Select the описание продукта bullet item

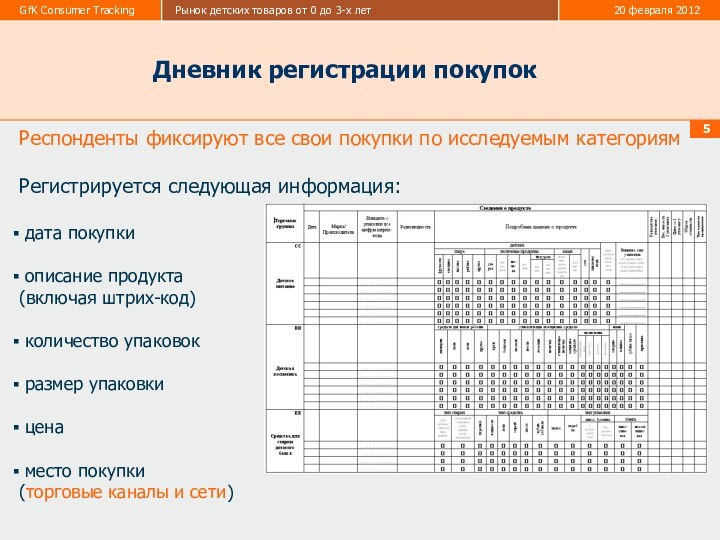103,276
